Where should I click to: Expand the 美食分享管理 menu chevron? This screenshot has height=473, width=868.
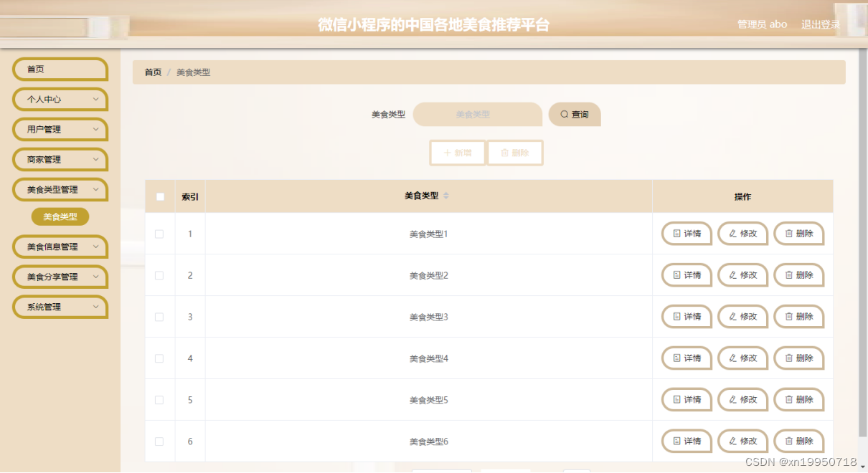coord(96,277)
